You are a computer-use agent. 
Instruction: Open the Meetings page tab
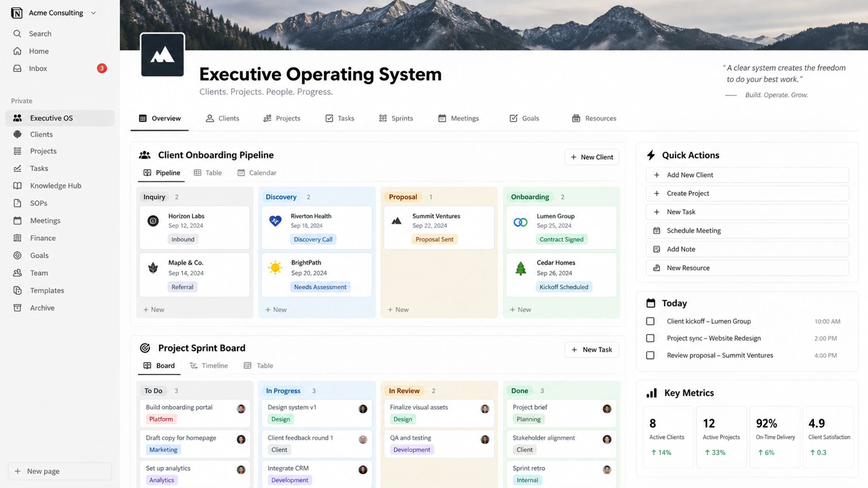[x=458, y=118]
